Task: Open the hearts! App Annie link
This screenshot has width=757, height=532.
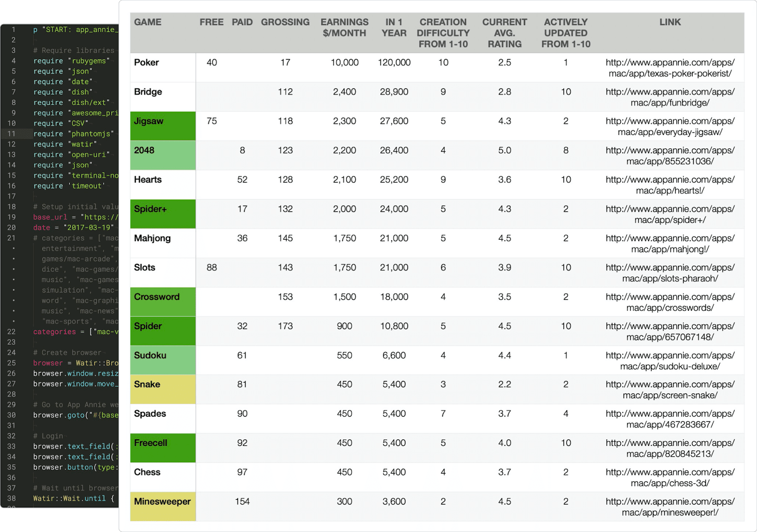Action: (x=670, y=185)
